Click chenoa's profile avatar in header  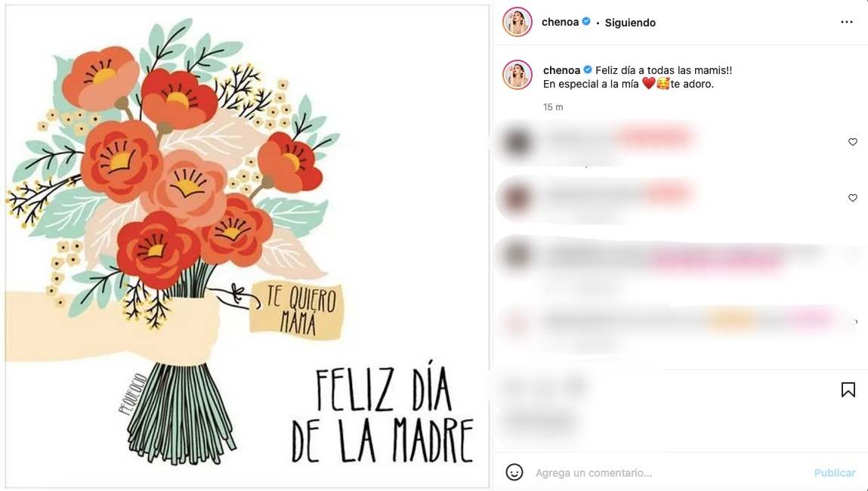coord(517,22)
